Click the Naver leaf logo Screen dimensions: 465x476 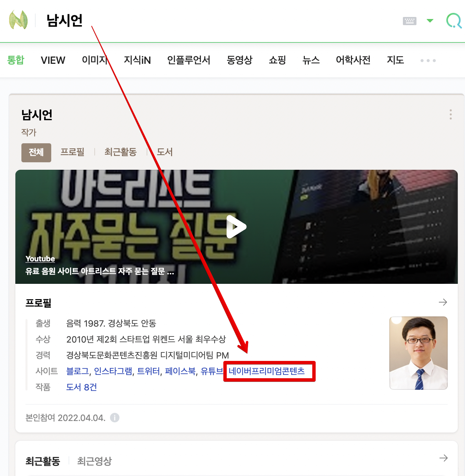[x=18, y=20]
